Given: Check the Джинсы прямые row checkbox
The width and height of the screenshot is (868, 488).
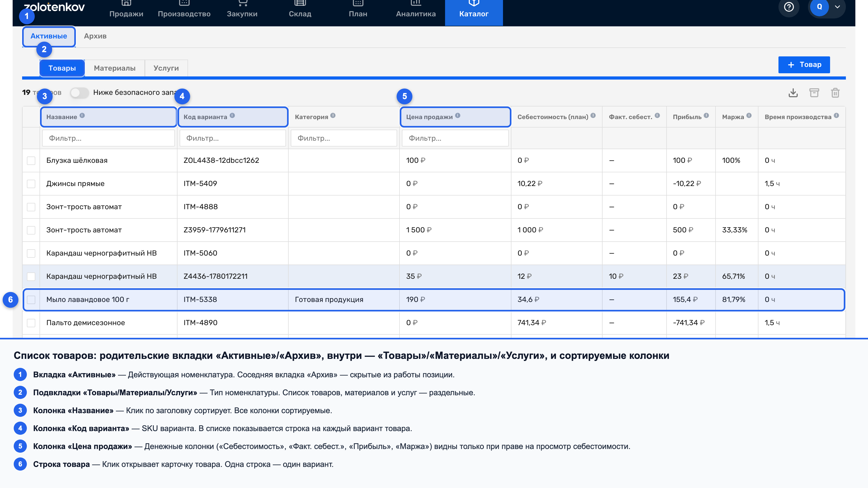Looking at the screenshot, I should point(31,184).
